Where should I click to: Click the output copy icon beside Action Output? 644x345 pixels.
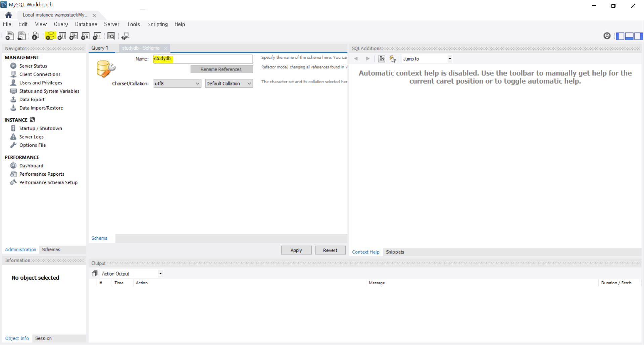coord(95,274)
